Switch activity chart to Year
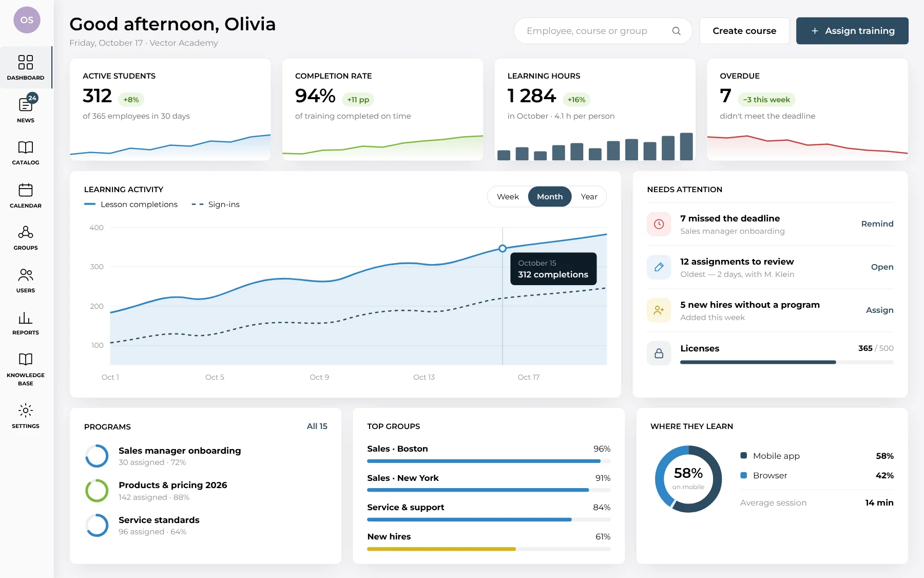Screen dimensions: 924x578 pyautogui.click(x=589, y=197)
